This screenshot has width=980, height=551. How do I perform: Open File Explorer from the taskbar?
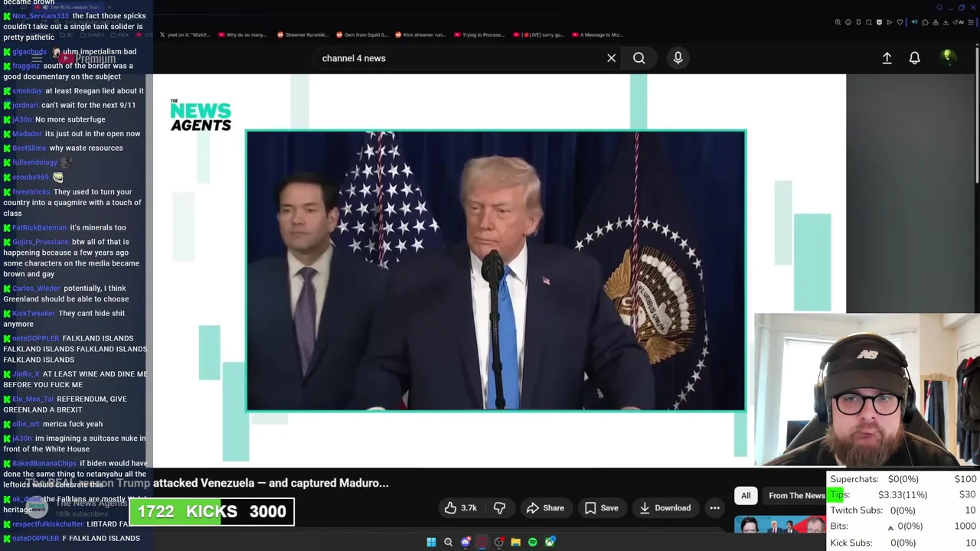point(516,542)
